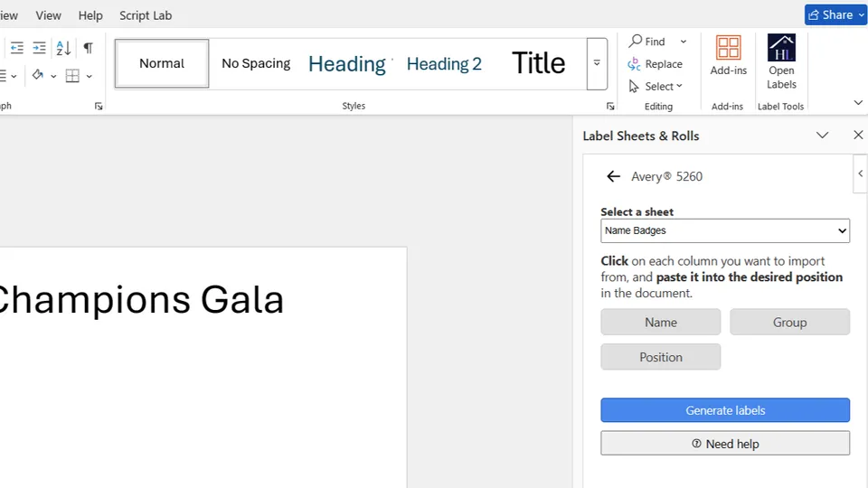The height and width of the screenshot is (488, 868).
Task: Click the Avery 5260 title text
Action: (667, 176)
